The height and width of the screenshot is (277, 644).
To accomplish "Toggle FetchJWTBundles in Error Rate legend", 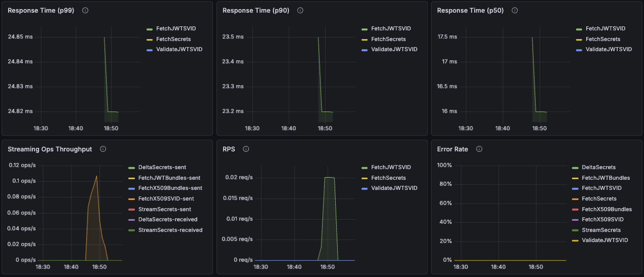I will pyautogui.click(x=605, y=178).
